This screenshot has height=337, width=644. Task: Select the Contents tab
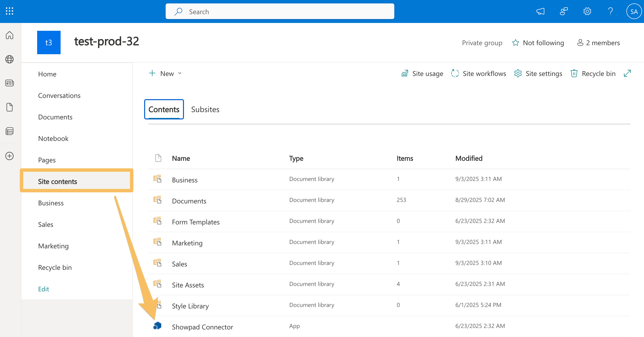[x=164, y=109]
